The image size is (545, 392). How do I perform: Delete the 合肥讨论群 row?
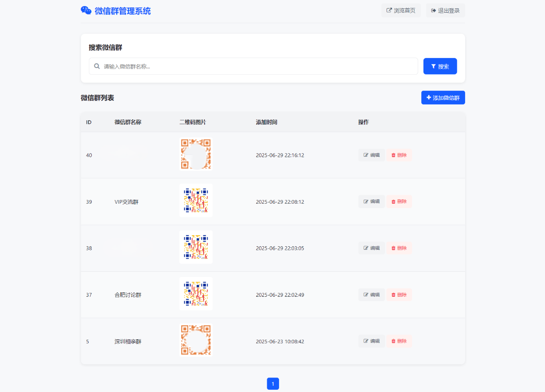[399, 295]
